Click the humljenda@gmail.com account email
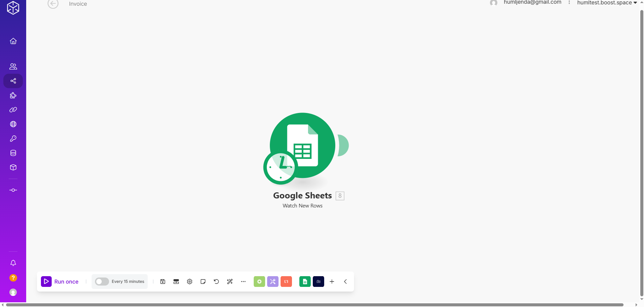The width and height of the screenshot is (644, 307). tap(532, 2)
